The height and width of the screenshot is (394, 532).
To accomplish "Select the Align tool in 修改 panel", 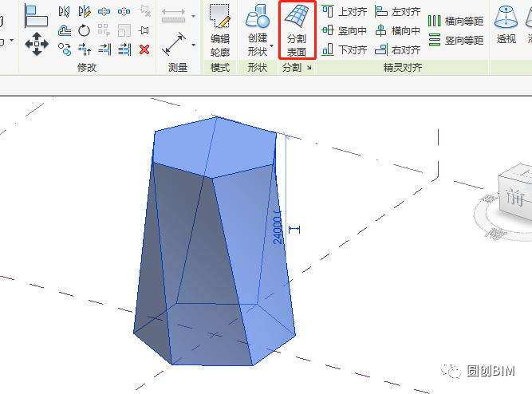I will (x=36, y=16).
